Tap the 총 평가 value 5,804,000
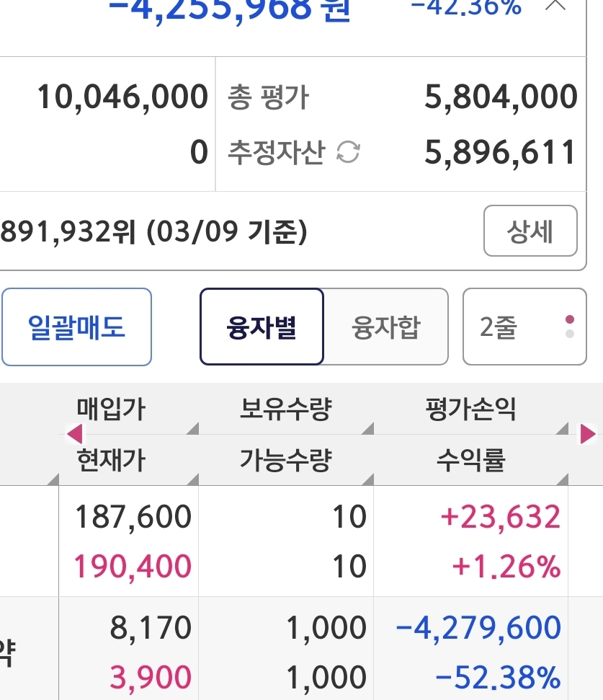Viewport: 603px width, 700px height. pyautogui.click(x=501, y=97)
